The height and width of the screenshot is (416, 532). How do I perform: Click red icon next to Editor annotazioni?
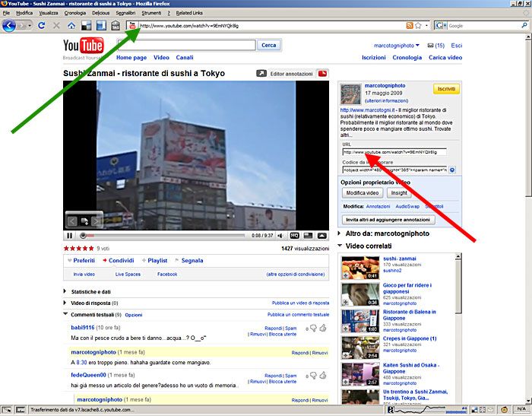pos(322,73)
